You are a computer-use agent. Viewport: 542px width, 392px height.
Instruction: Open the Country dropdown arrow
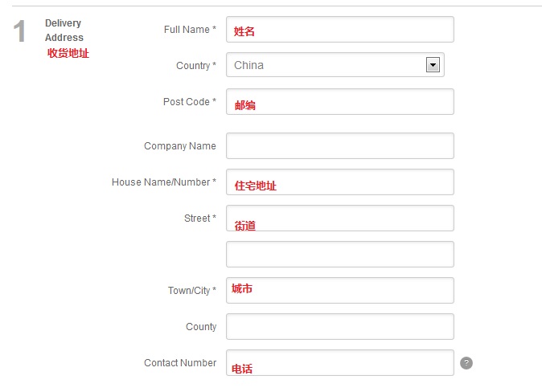pyautogui.click(x=433, y=64)
